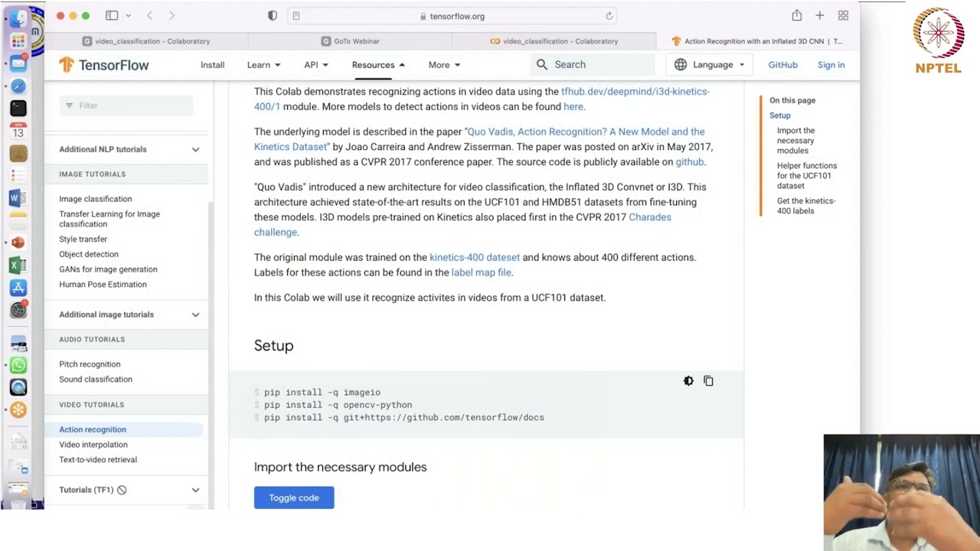Open the Learn dropdown menu
980x551 pixels.
(263, 65)
